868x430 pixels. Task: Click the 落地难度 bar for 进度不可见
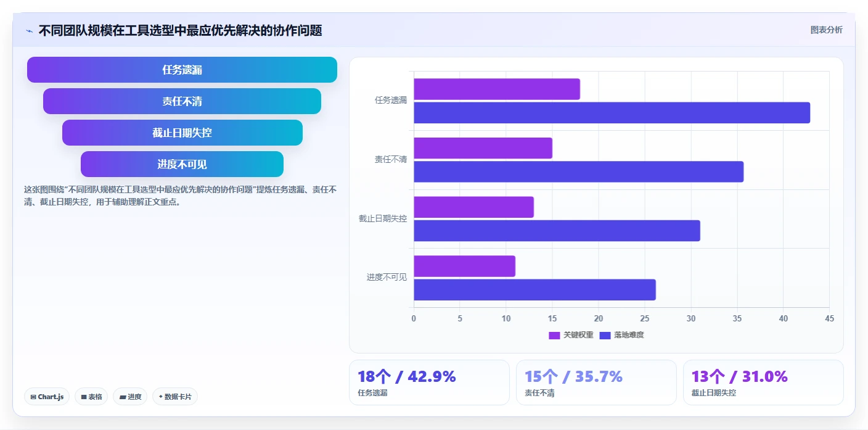534,290
